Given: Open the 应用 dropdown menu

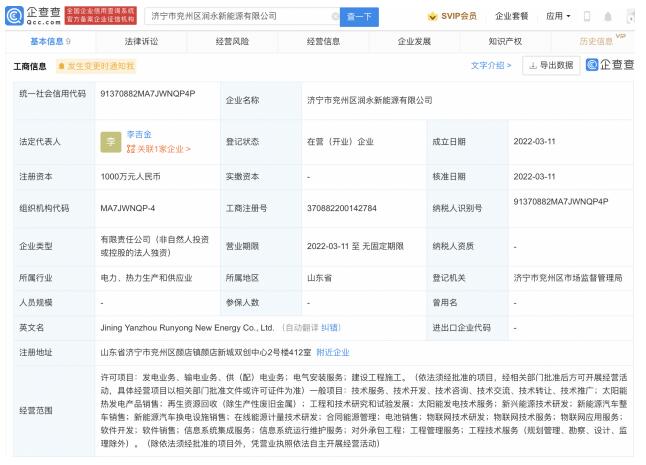Looking at the screenshot, I should [x=559, y=16].
